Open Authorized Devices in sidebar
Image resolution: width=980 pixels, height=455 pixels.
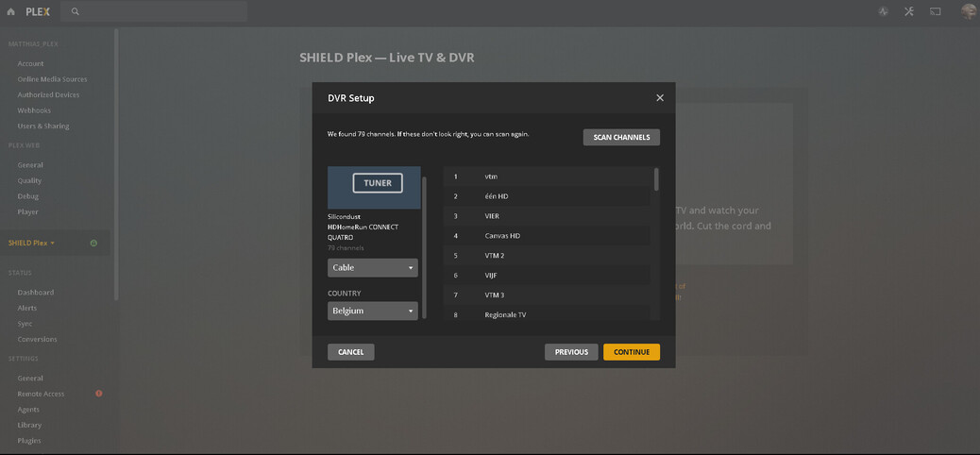pyautogui.click(x=48, y=95)
